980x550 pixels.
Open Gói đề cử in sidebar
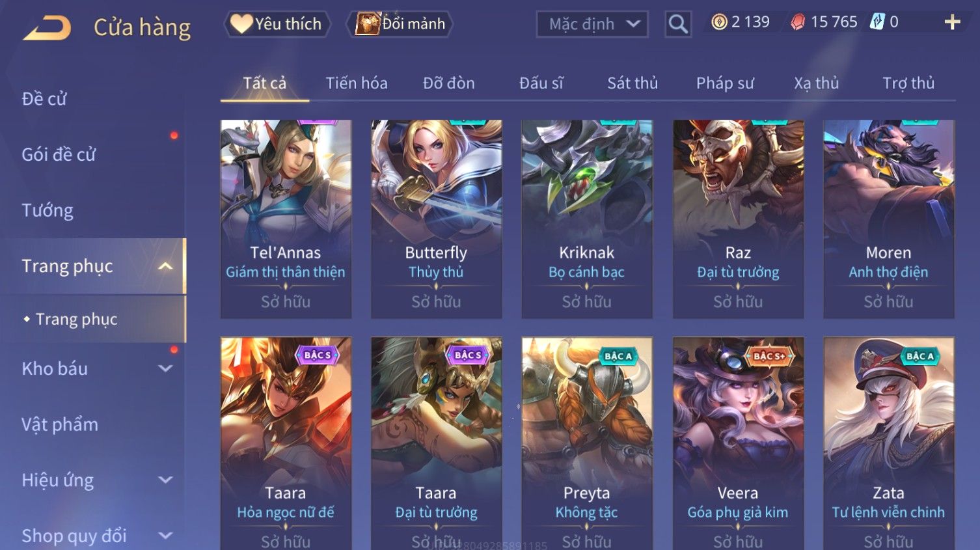59,155
